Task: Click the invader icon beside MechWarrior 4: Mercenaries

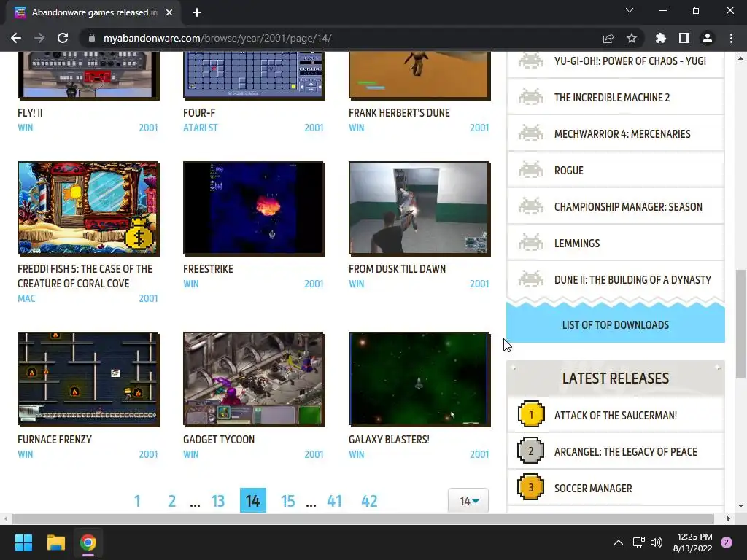Action: [x=531, y=133]
